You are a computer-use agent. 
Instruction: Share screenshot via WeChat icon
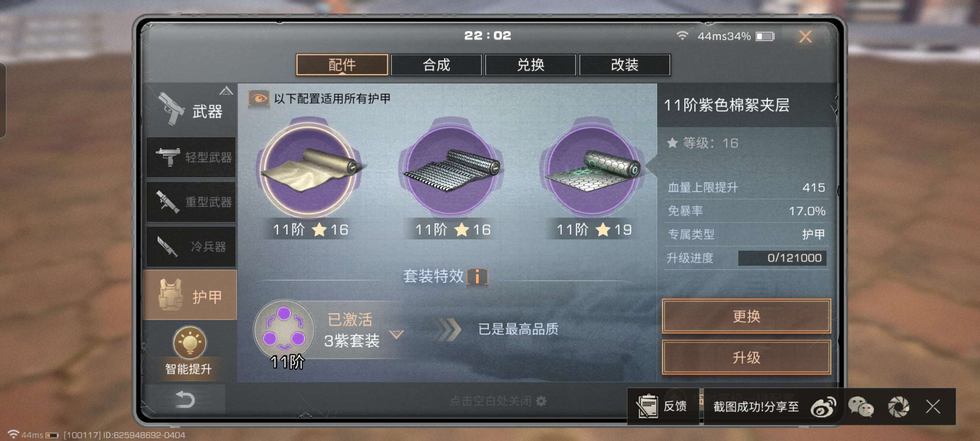coord(861,406)
